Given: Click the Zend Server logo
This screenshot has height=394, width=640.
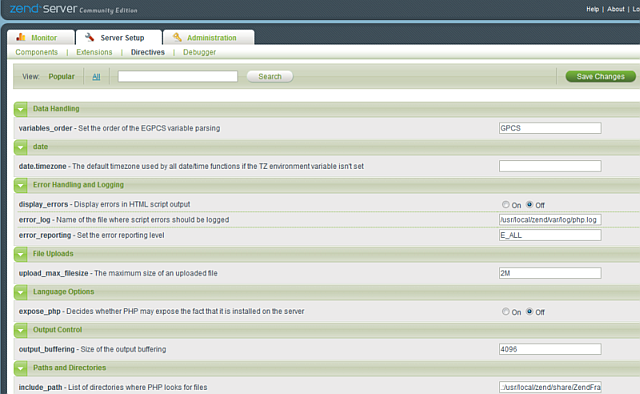Looking at the screenshot, I should pos(73,9).
